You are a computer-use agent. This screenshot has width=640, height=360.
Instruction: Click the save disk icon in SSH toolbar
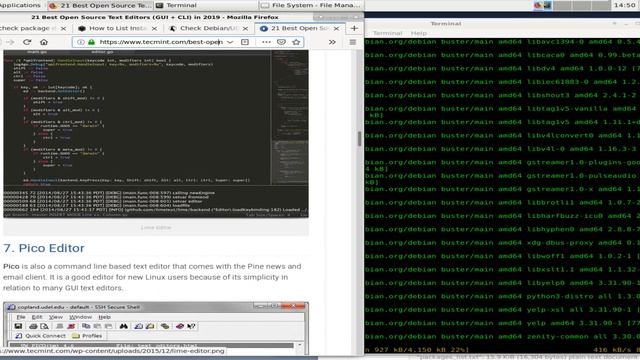pyautogui.click(x=18, y=326)
